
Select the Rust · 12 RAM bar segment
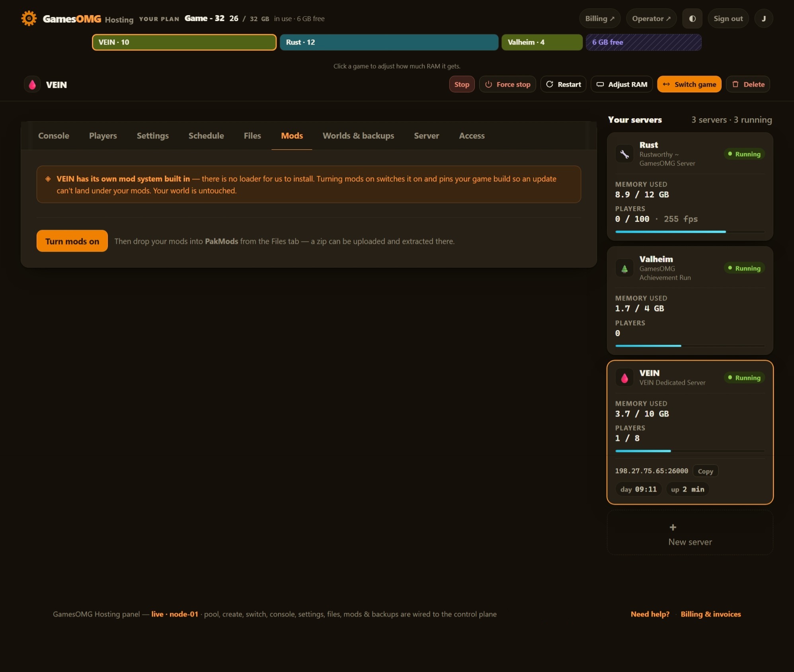[389, 42]
